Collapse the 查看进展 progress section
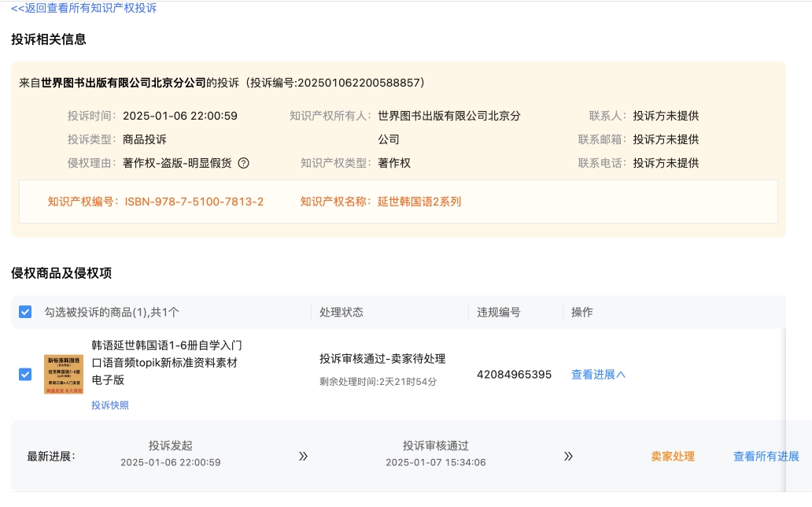The width and height of the screenshot is (812, 507). pos(598,375)
